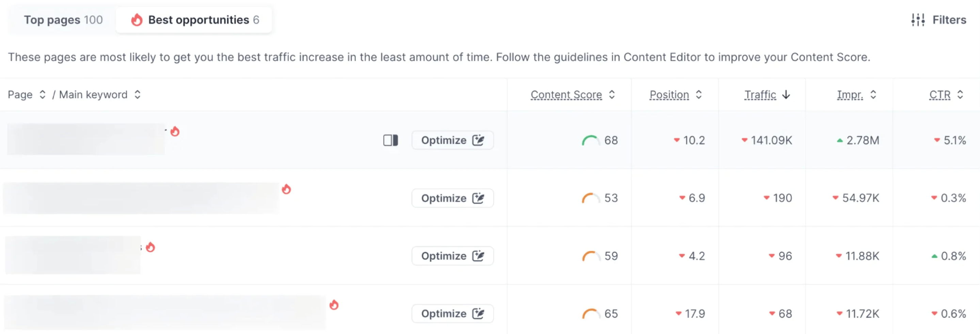Click the flame icon on the third page row

coord(151,247)
